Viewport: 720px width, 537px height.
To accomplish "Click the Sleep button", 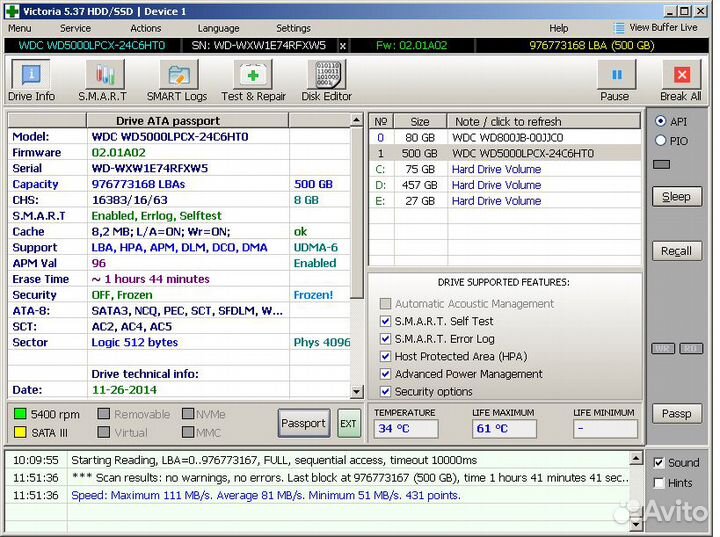I will point(677,197).
